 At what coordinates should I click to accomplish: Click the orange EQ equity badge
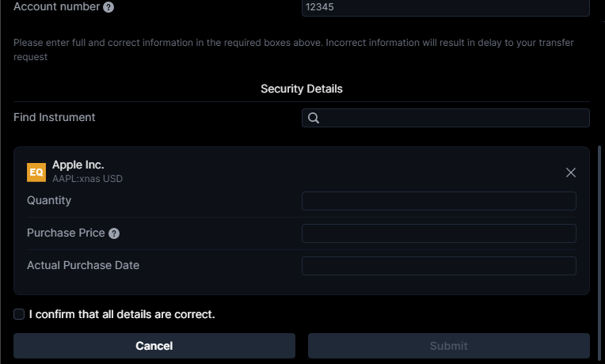pos(36,172)
